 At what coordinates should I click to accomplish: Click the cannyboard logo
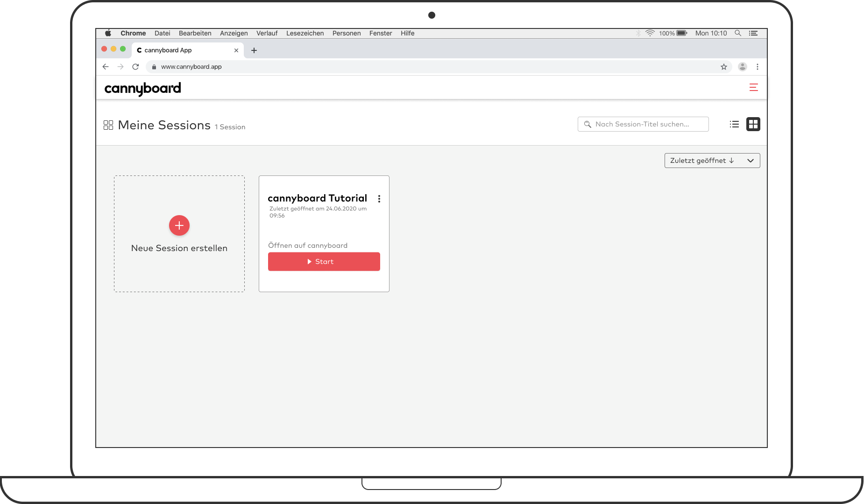142,89
